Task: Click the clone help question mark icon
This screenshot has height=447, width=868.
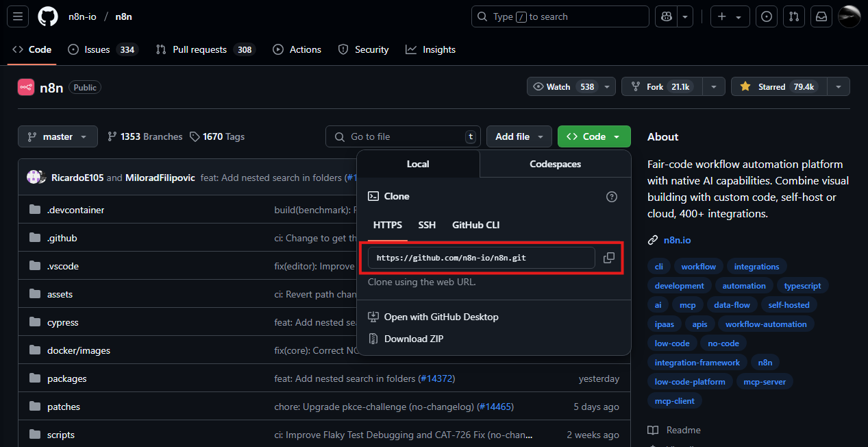Action: coord(612,197)
